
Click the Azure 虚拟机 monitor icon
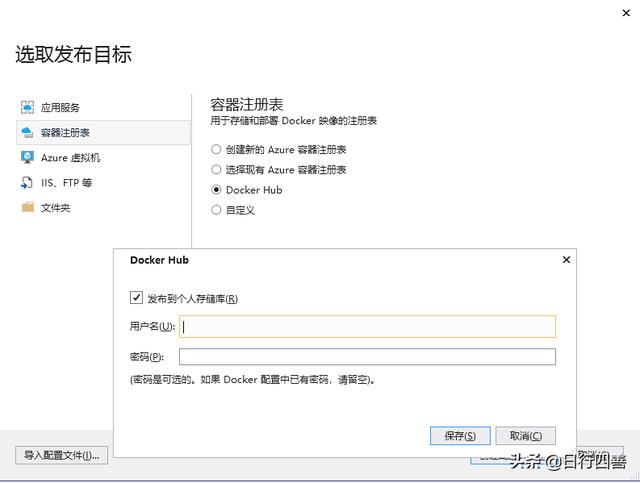click(x=27, y=158)
